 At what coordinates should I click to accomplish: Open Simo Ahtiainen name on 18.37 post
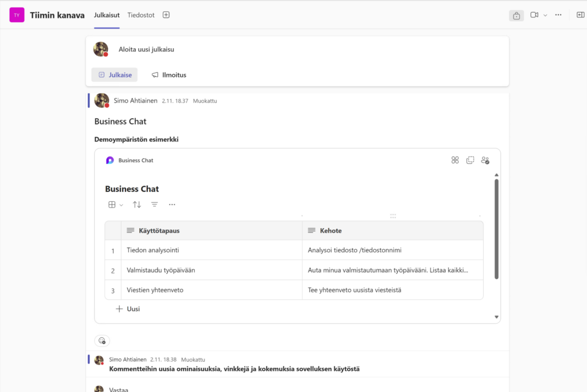(135, 101)
